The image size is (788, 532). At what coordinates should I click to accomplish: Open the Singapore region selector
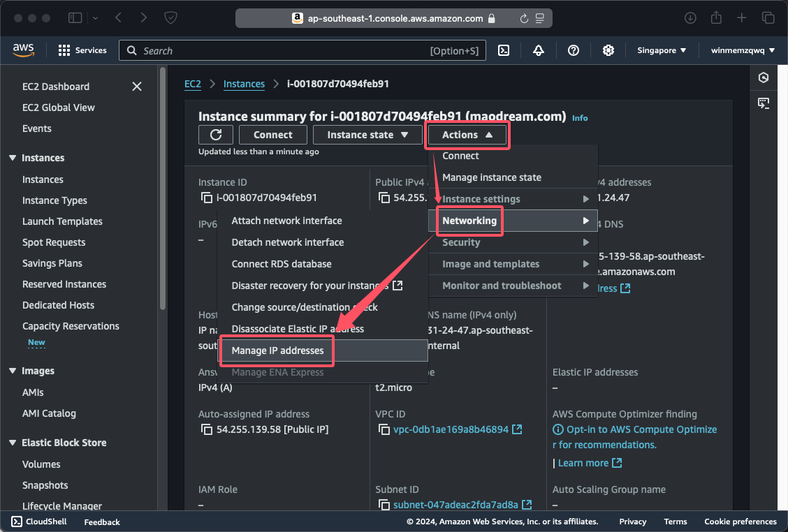pyautogui.click(x=662, y=50)
